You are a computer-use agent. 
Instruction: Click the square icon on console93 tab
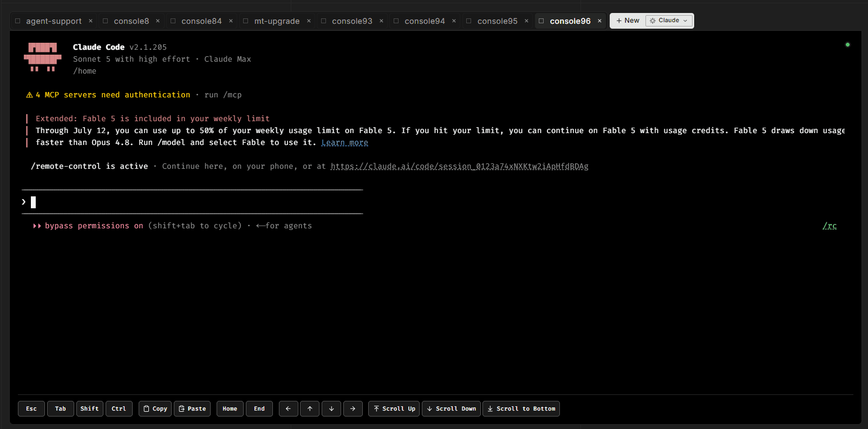[324, 21]
